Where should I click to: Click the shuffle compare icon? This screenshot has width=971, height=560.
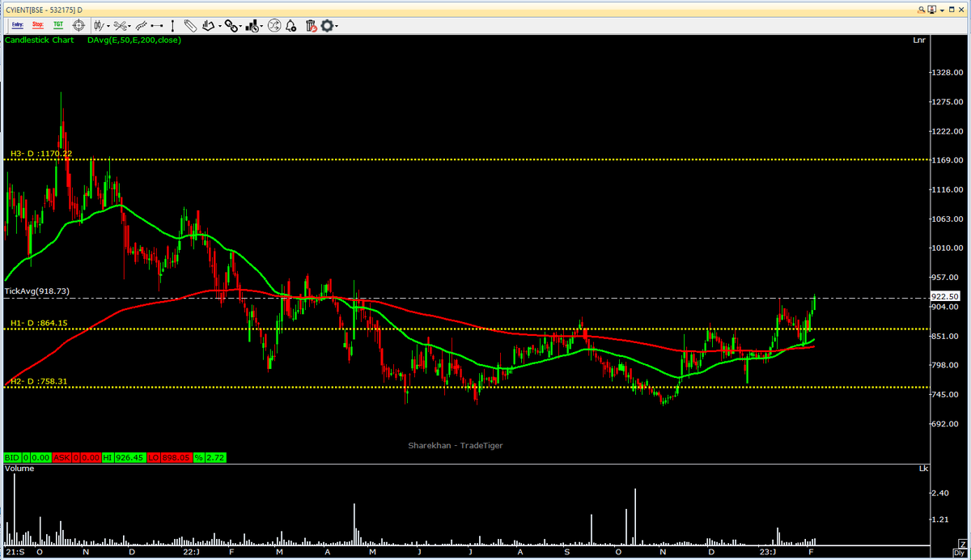274,26
